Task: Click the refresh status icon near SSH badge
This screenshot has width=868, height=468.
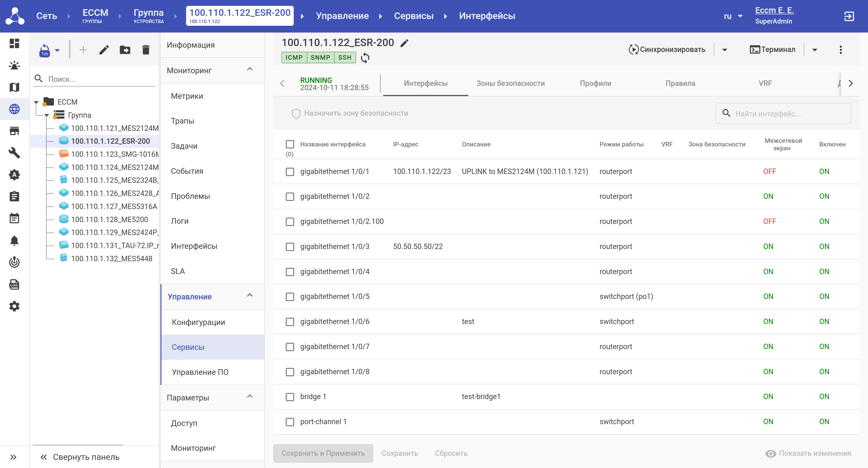Action: click(365, 58)
